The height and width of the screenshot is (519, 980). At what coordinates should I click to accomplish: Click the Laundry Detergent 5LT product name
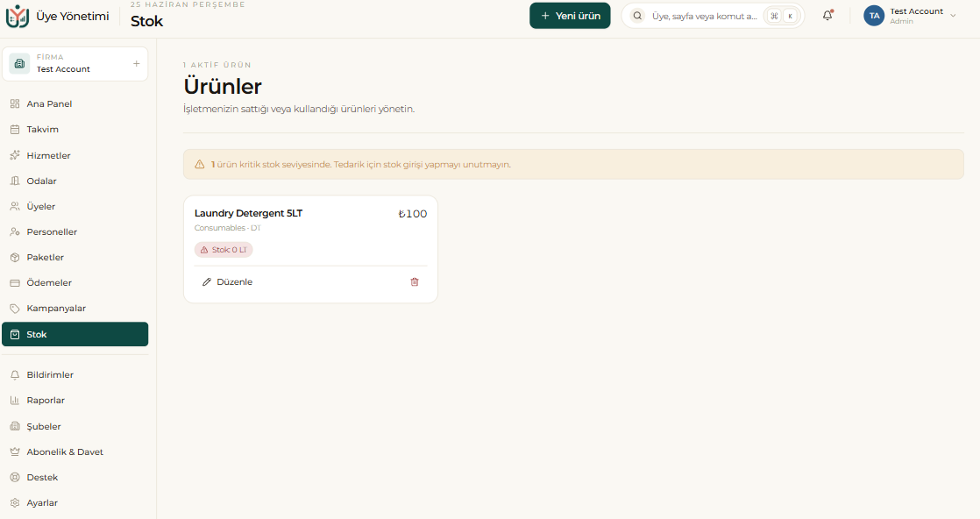[248, 213]
